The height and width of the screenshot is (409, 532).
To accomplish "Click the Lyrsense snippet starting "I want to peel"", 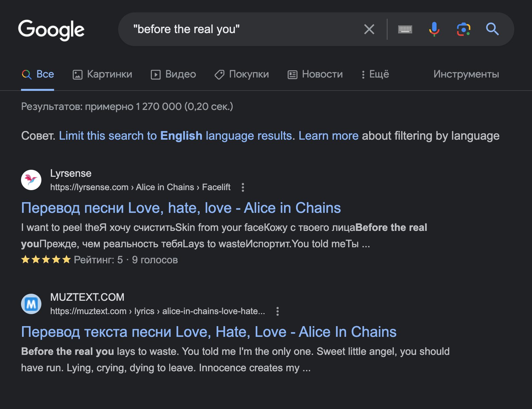I will (224, 236).
